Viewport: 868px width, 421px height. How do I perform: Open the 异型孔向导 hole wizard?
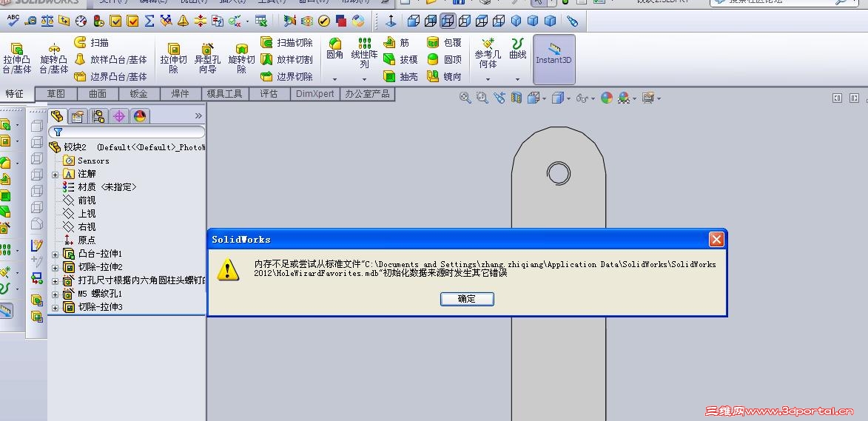pyautogui.click(x=207, y=58)
